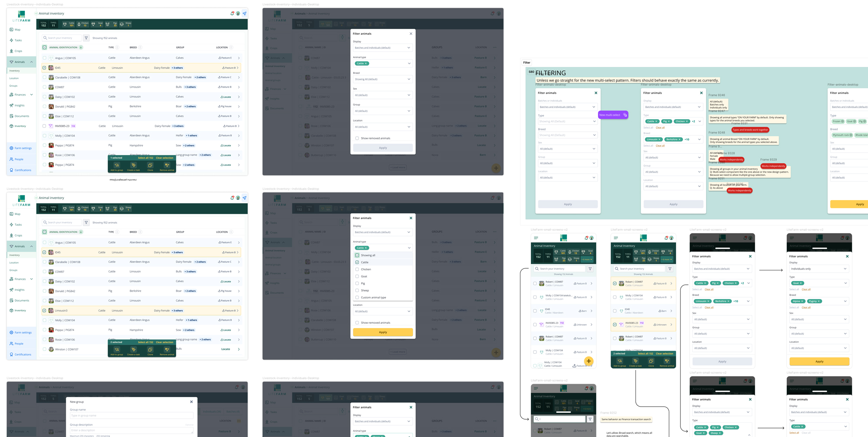Image resolution: width=868 pixels, height=437 pixels.
Task: Check Goat in the open animal type list
Action: [x=357, y=276]
